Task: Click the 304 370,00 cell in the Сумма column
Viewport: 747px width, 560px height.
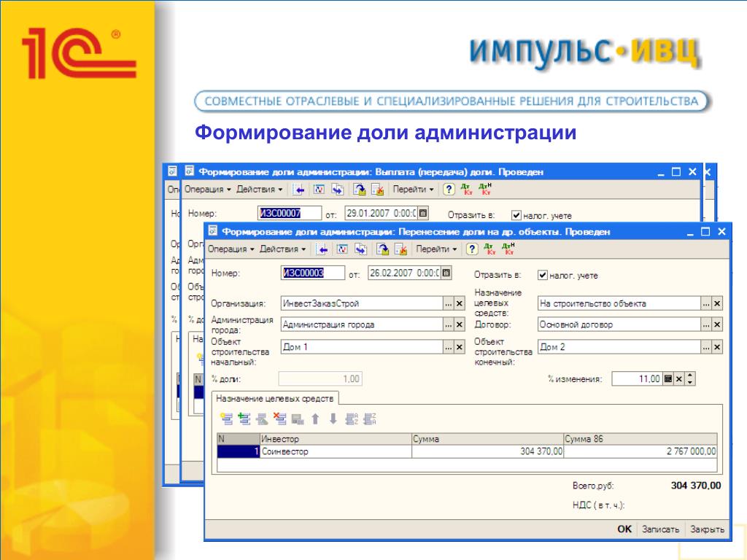Action: click(487, 451)
